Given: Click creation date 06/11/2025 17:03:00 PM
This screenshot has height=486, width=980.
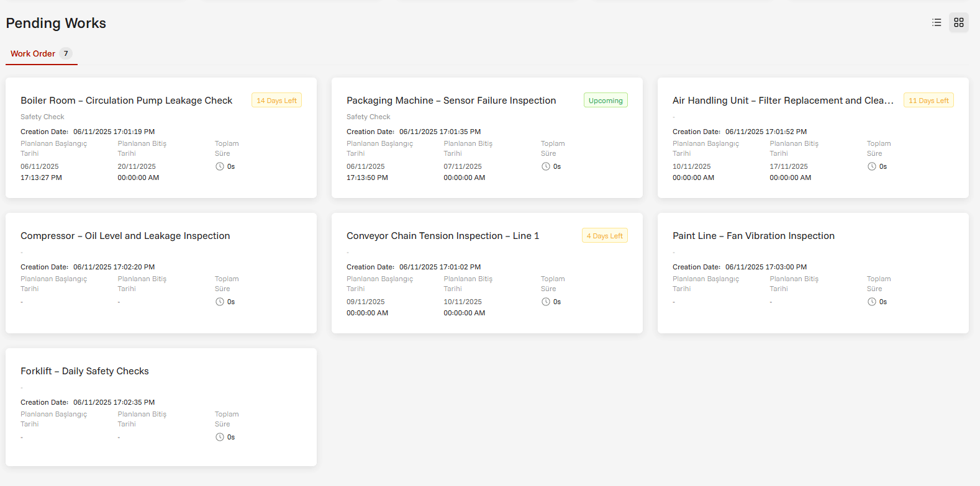Looking at the screenshot, I should click(x=766, y=267).
